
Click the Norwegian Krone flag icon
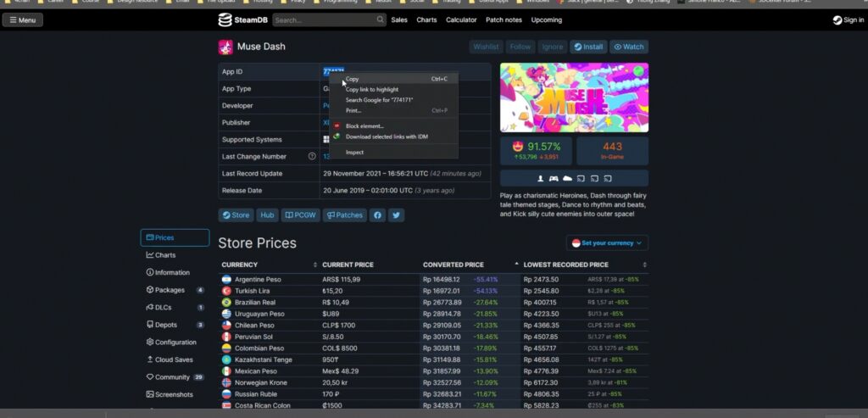click(226, 382)
